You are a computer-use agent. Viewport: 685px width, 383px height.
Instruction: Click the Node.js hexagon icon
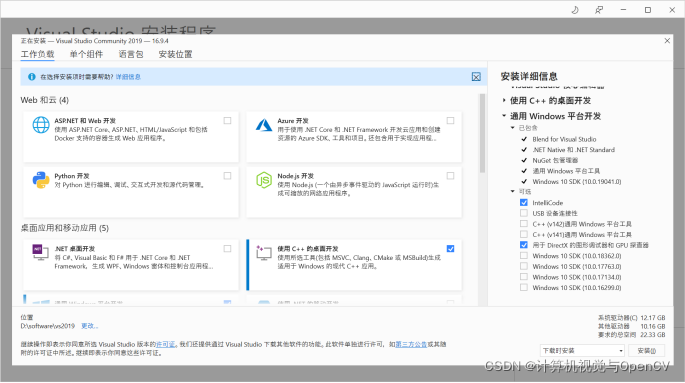(264, 180)
